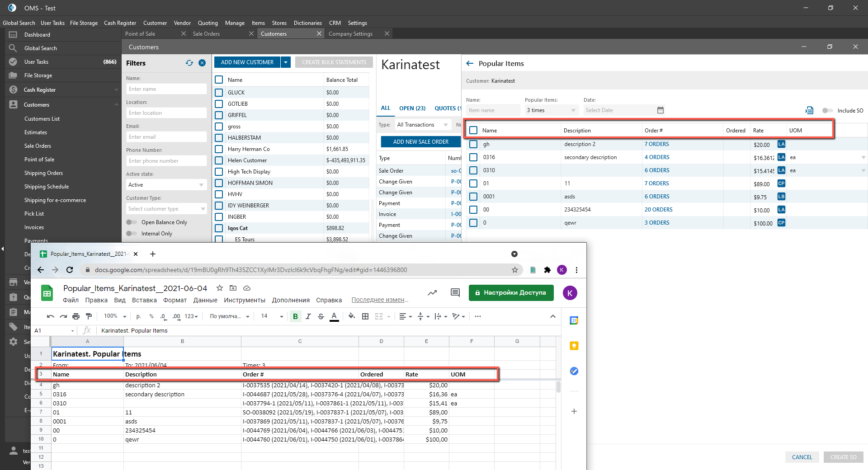Enable the Open Balance Only toggle
Viewport: 868px width, 470px height.
pyautogui.click(x=132, y=222)
